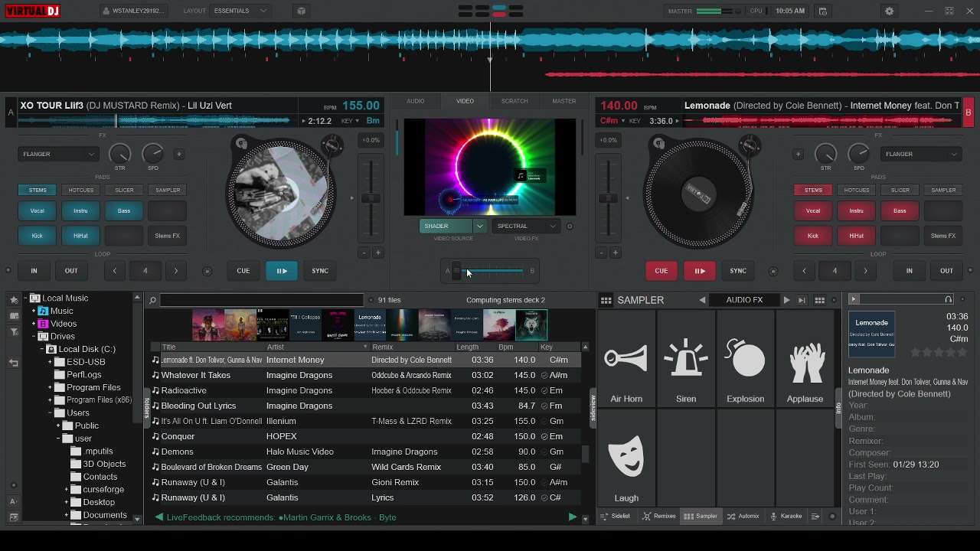Toggle left deck Vocal stem pad
This screenshot has width=980, height=551.
pyautogui.click(x=38, y=210)
